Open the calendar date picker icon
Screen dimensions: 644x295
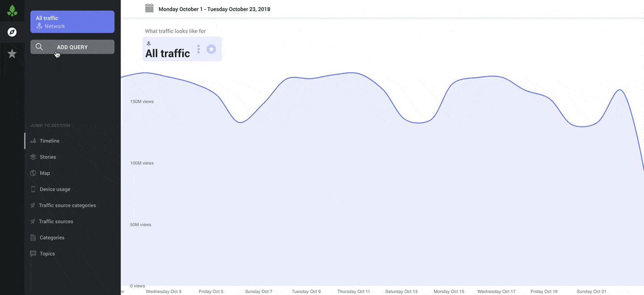click(149, 8)
